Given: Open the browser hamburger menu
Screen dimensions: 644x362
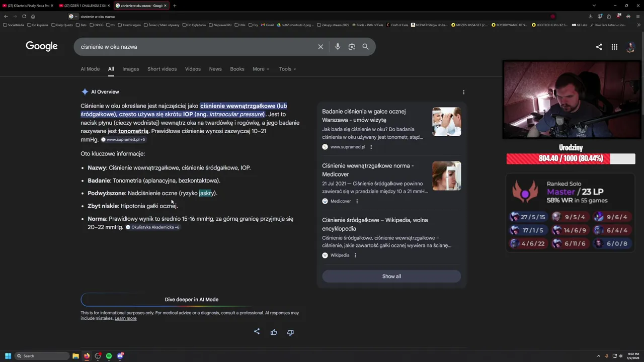Looking at the screenshot, I should (x=638, y=16).
